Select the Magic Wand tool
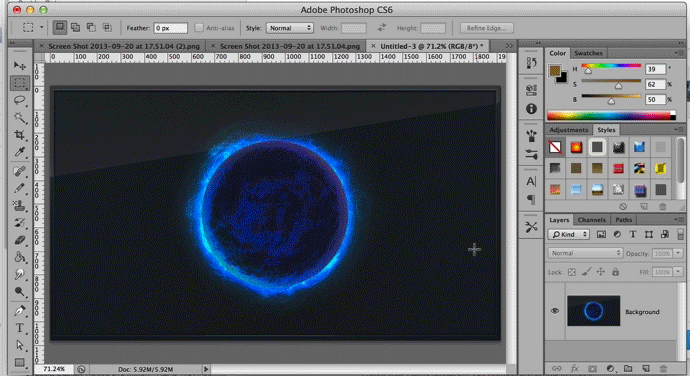The image size is (690, 376). [19, 118]
